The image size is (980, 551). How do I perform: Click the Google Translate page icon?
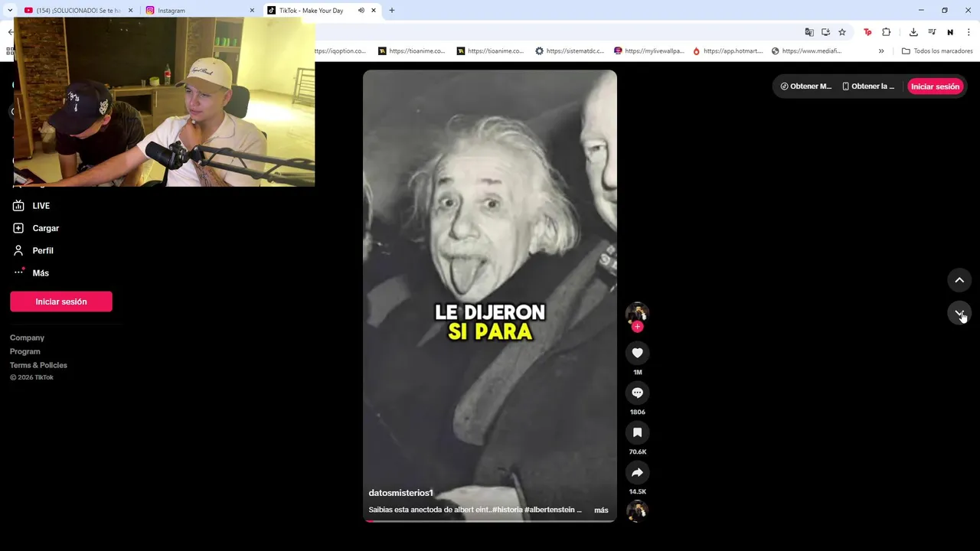point(809,32)
